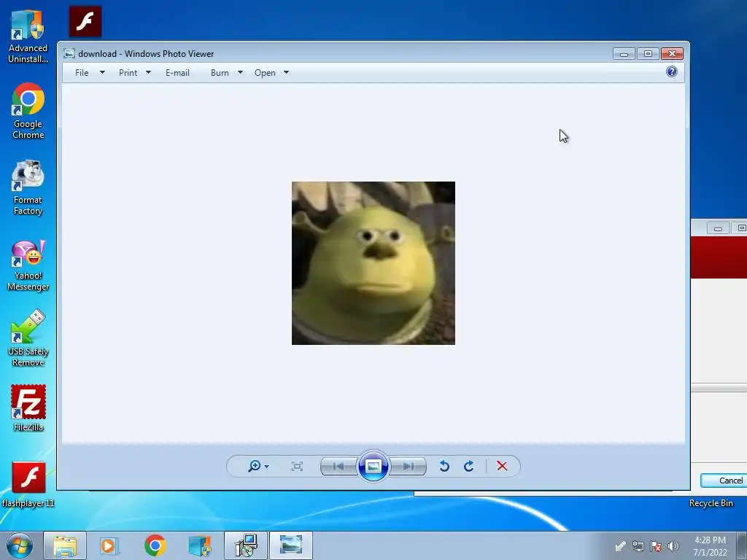Select the Flash icon at desktop top
747x560 pixels.
tap(85, 21)
